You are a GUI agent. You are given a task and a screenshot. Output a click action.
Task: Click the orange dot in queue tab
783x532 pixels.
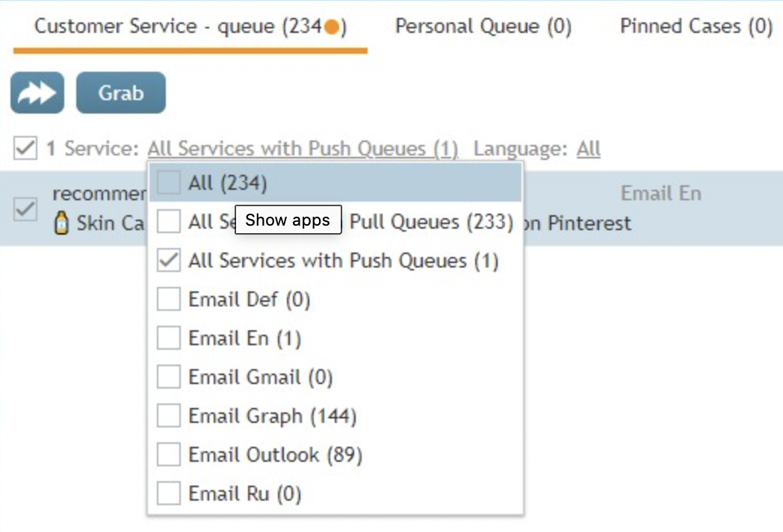(x=332, y=28)
